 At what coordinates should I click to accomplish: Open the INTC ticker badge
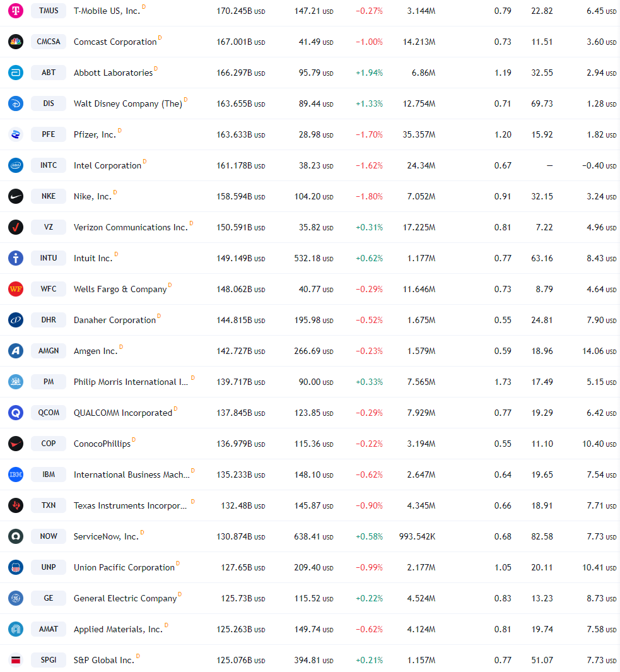click(x=49, y=165)
